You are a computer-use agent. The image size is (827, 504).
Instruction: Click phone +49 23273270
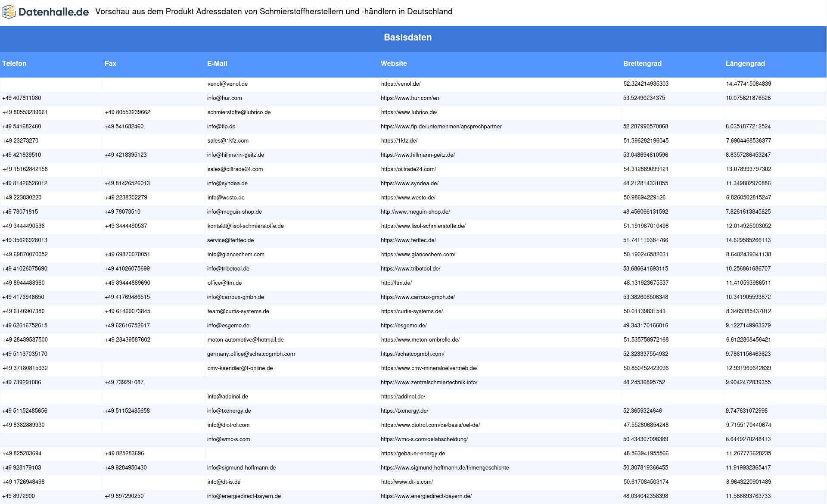pos(20,141)
